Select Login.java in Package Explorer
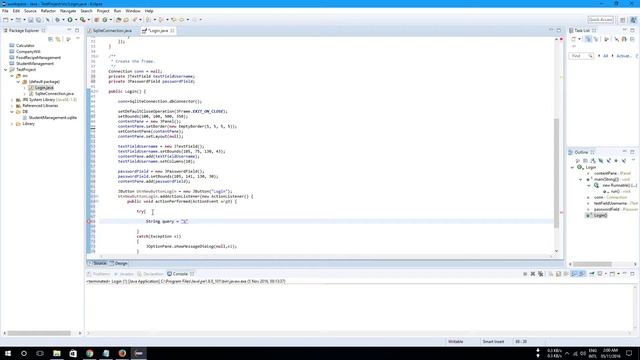 (x=44, y=88)
